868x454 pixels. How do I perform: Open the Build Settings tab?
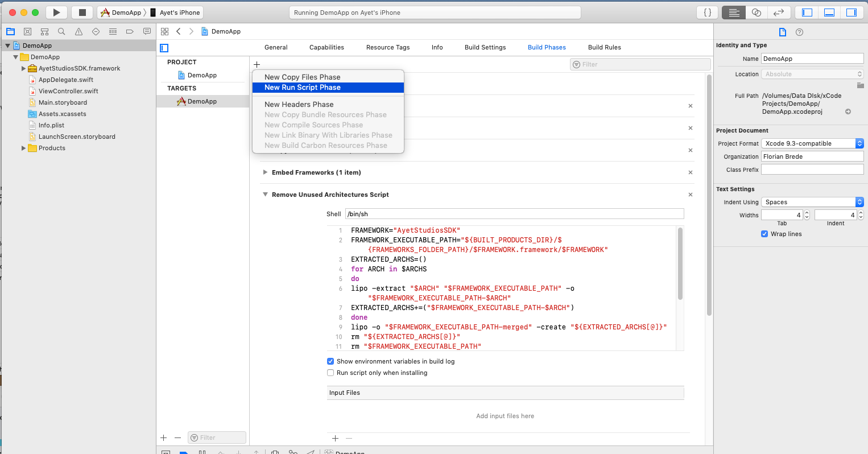[x=485, y=47]
